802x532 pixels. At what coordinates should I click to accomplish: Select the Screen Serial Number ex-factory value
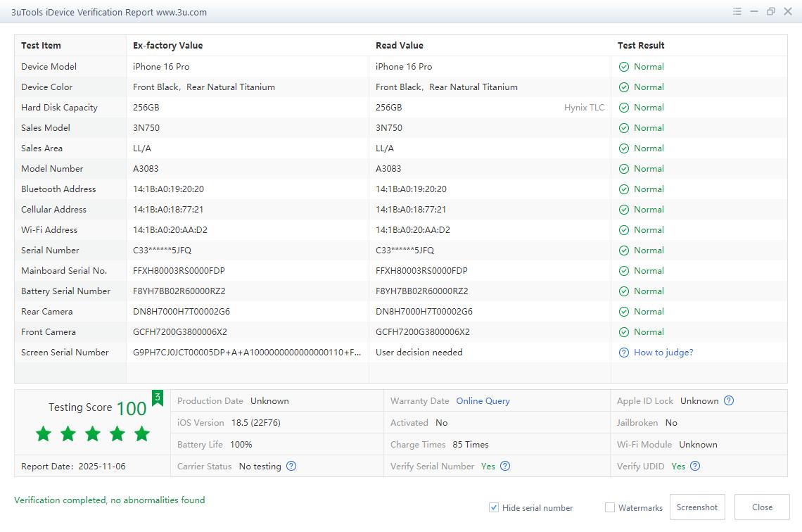[247, 353]
